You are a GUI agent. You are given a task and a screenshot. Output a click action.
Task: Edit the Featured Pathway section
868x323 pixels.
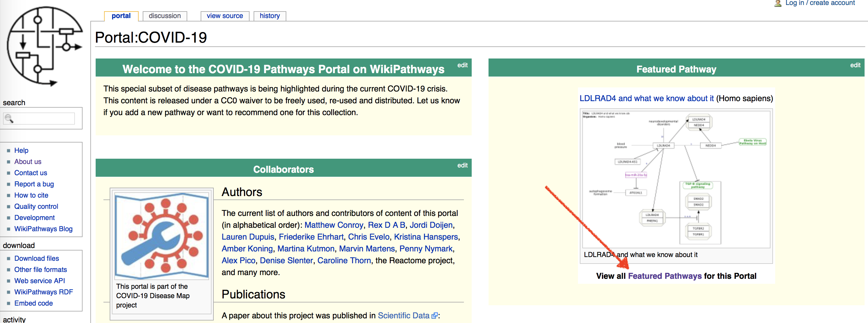[x=855, y=65]
